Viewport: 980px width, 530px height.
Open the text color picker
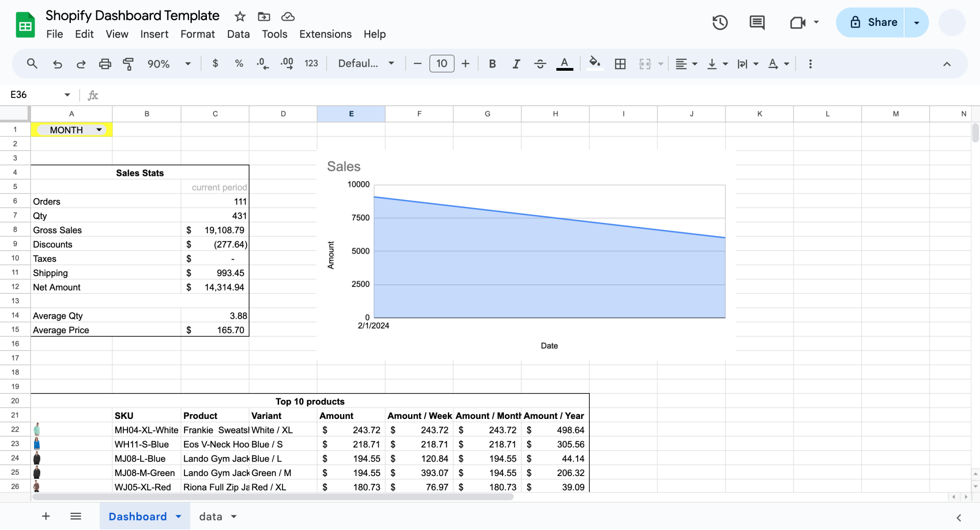pyautogui.click(x=564, y=64)
